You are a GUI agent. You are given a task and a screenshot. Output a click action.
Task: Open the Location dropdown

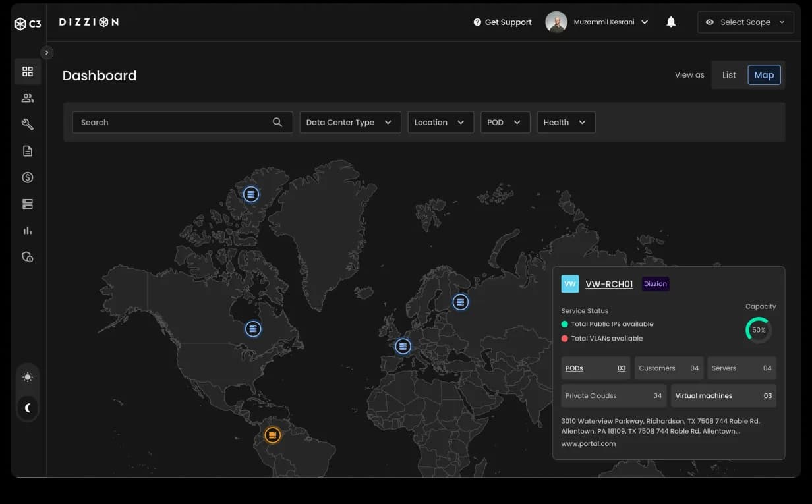[x=440, y=123]
